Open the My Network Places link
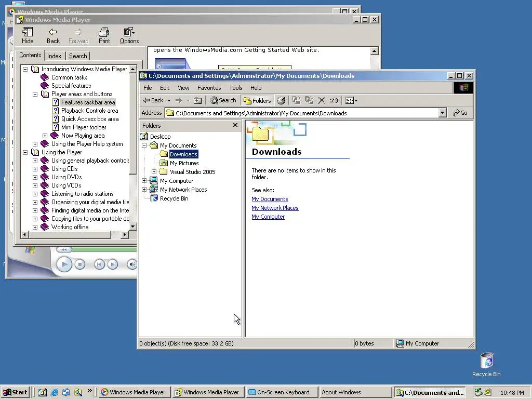This screenshot has height=399, width=532. pyautogui.click(x=275, y=208)
